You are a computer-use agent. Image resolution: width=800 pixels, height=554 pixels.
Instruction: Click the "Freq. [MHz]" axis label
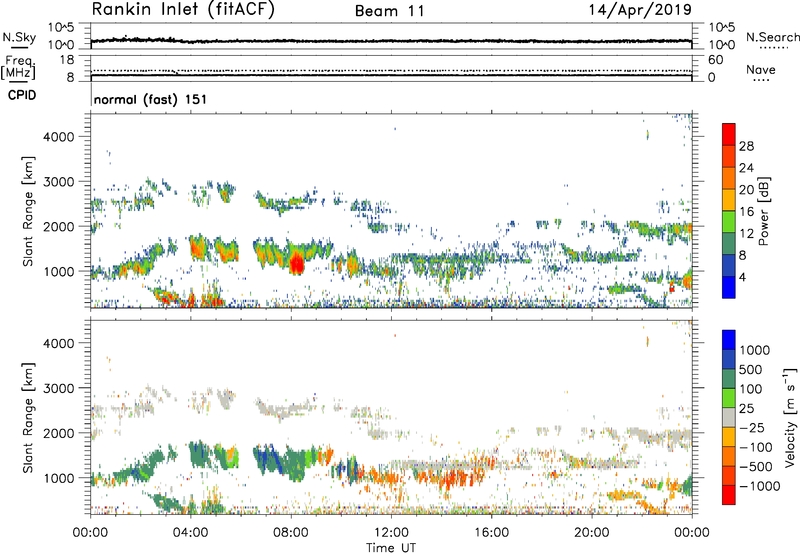19,67
